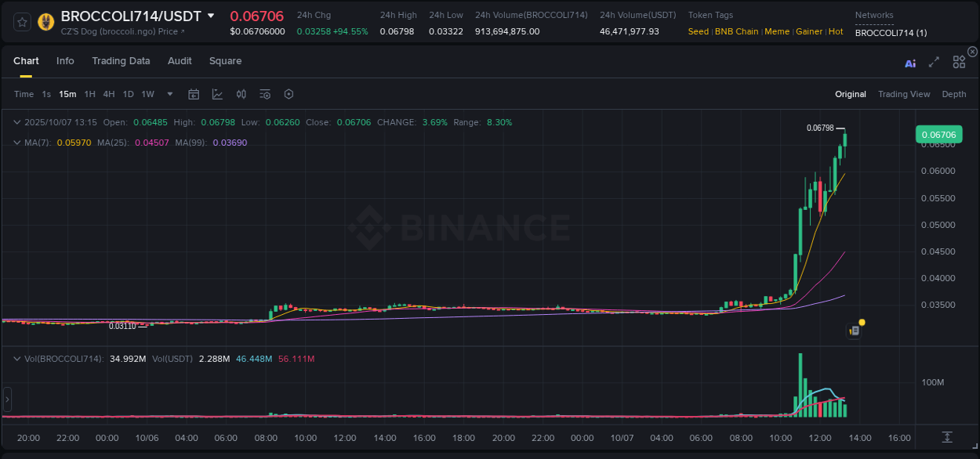Open the trading pair selector dropdown
980x459 pixels.
coord(210,15)
